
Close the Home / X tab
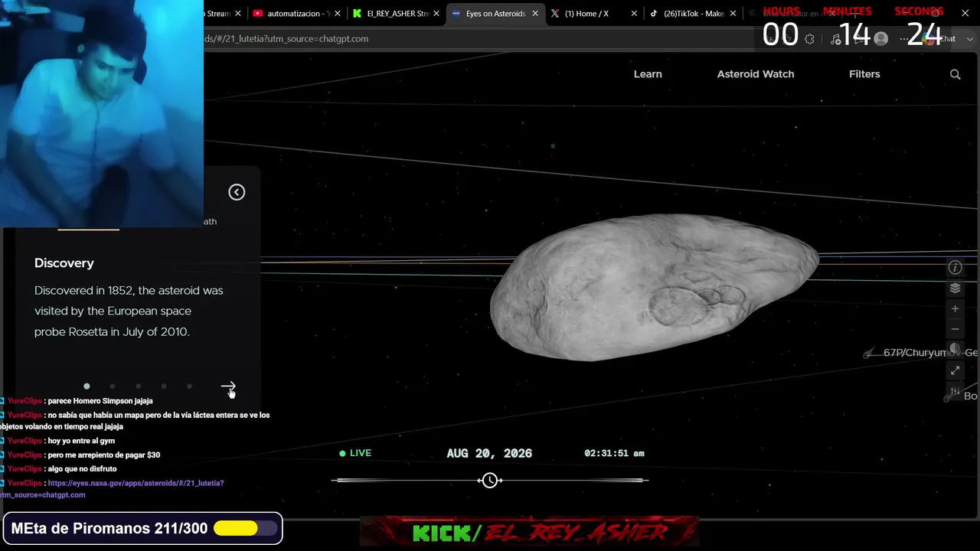(x=634, y=14)
